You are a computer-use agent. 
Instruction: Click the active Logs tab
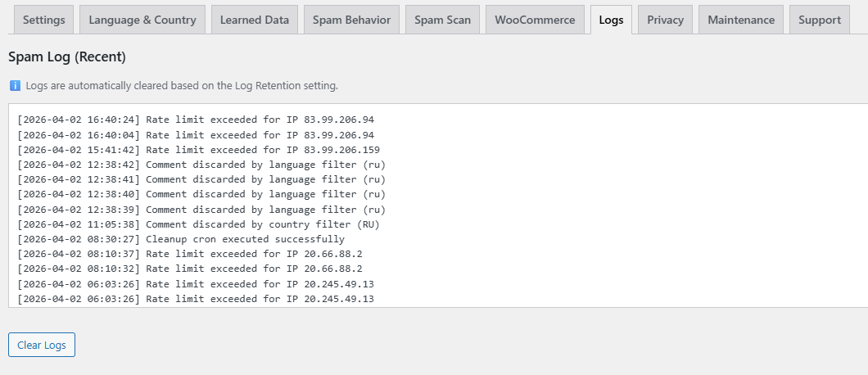pyautogui.click(x=611, y=20)
